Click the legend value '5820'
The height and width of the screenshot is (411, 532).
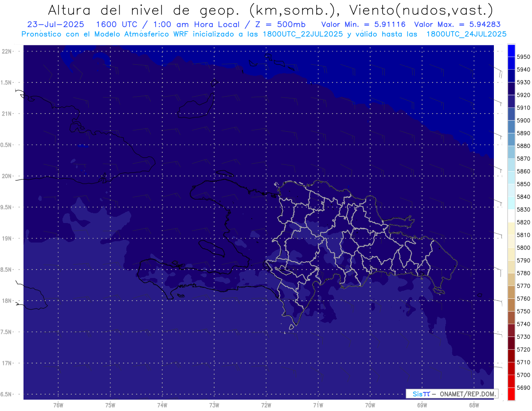524,222
